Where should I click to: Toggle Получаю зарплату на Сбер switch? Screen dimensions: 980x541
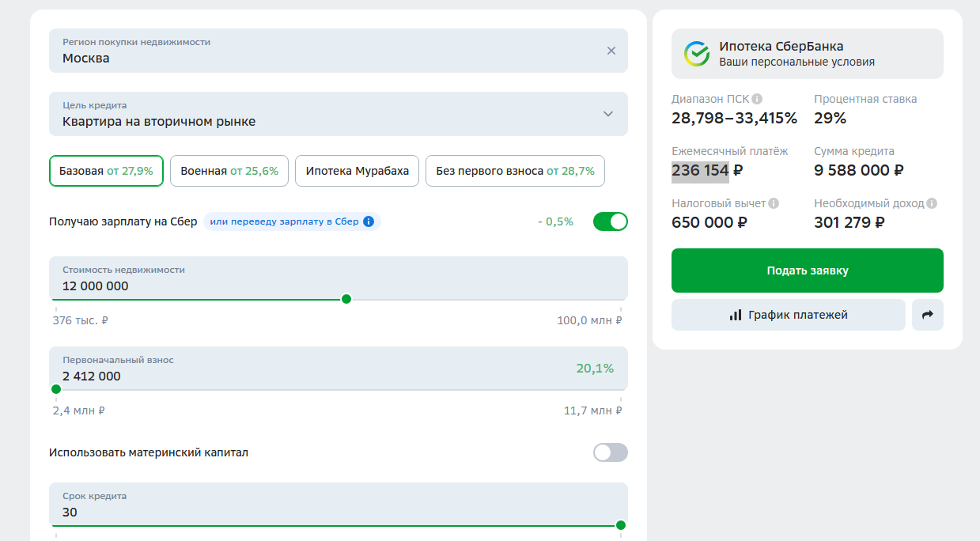[x=611, y=221]
